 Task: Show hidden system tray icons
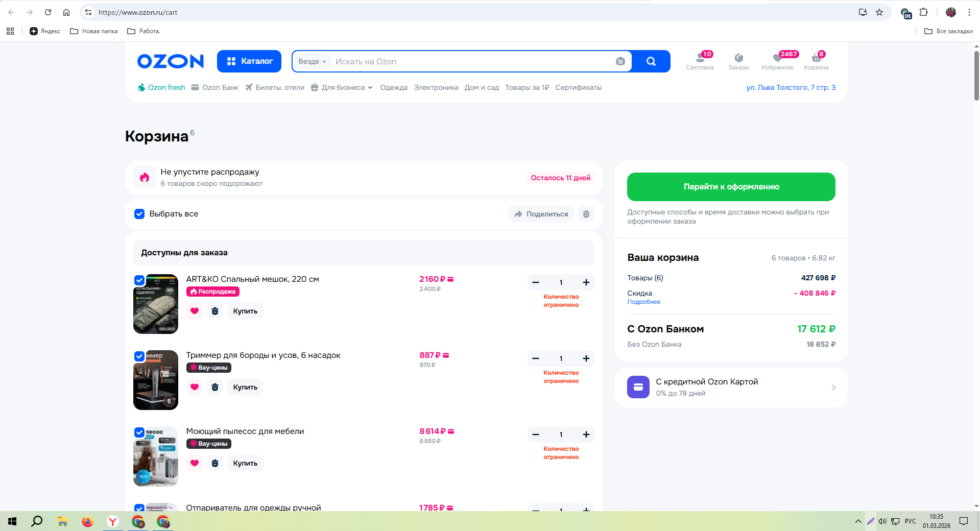[858, 521]
